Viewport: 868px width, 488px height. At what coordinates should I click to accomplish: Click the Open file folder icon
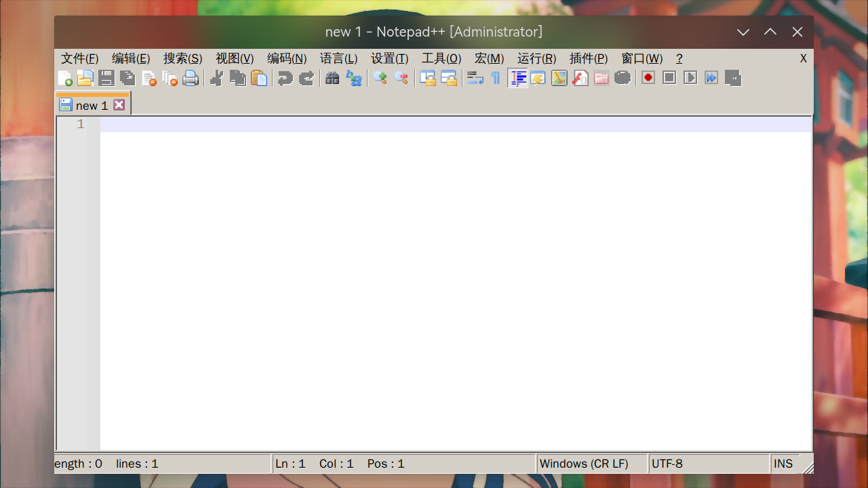point(85,79)
